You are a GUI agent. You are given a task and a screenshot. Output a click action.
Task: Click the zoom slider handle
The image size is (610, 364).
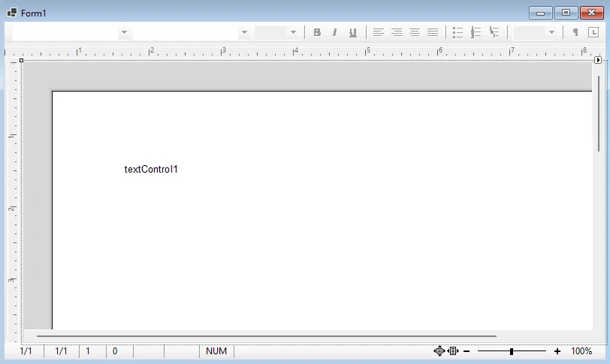pos(512,351)
